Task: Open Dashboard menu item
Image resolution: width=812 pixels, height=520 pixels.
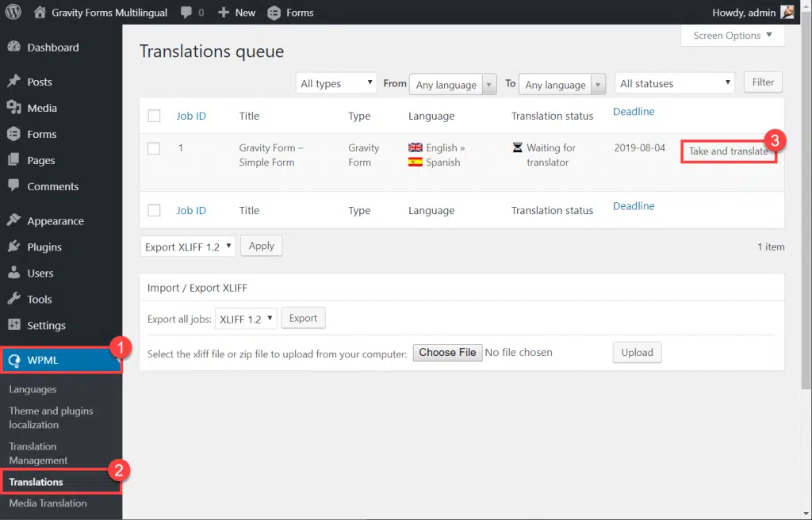Action: pos(61,47)
